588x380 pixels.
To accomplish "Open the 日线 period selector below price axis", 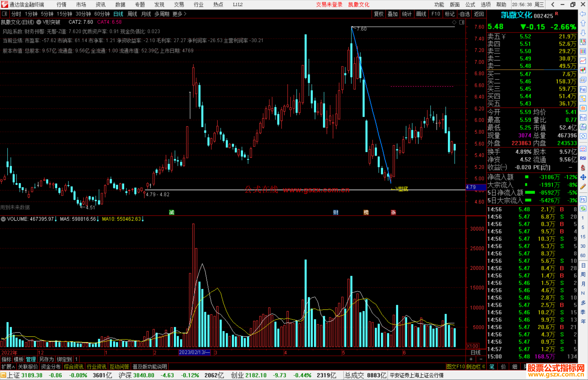I will click(476, 352).
